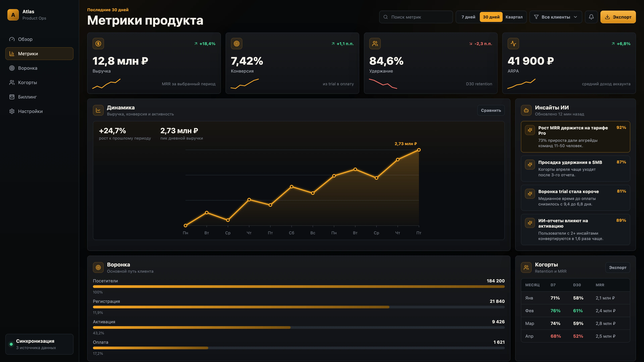Switch period to Квартал
Image resolution: width=644 pixels, height=362 pixels.
pos(514,17)
